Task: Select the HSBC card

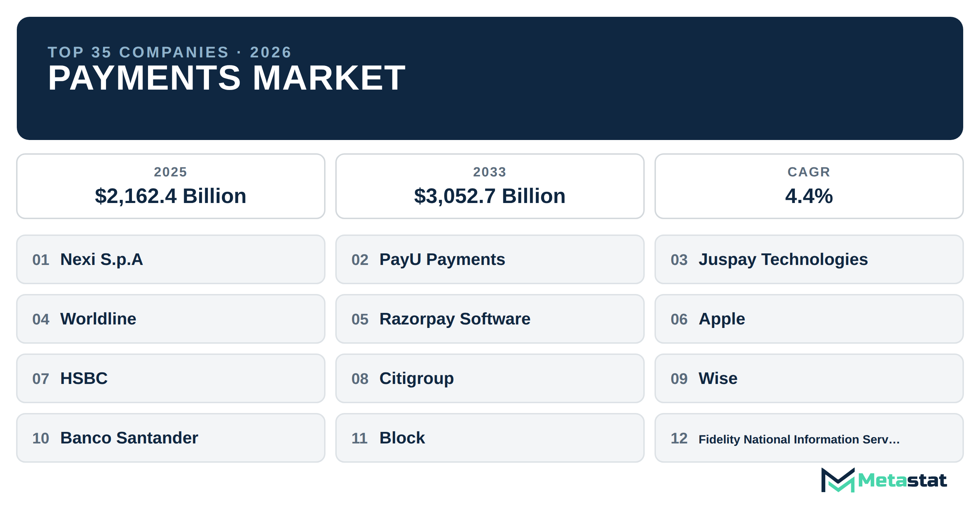Action: coord(170,378)
